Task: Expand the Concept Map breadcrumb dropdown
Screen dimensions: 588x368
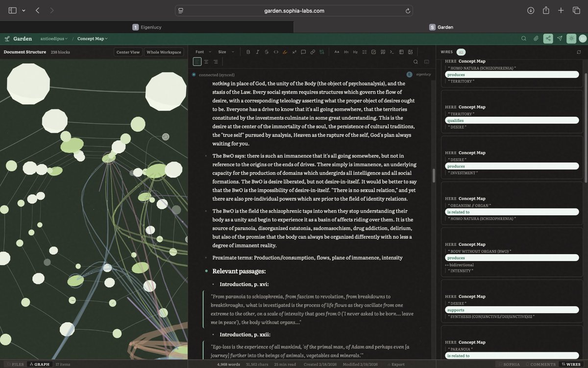Action: pos(93,39)
